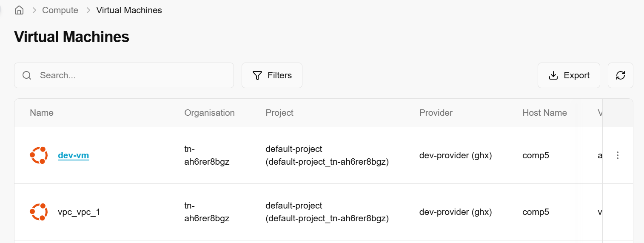This screenshot has height=243, width=644.
Task: Click the Project column header
Action: tap(279, 113)
